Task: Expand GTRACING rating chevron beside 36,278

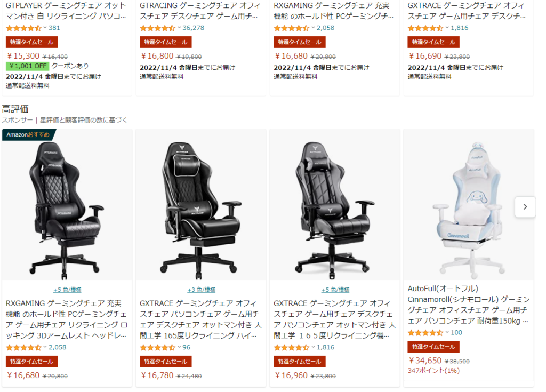Action: pyautogui.click(x=179, y=28)
